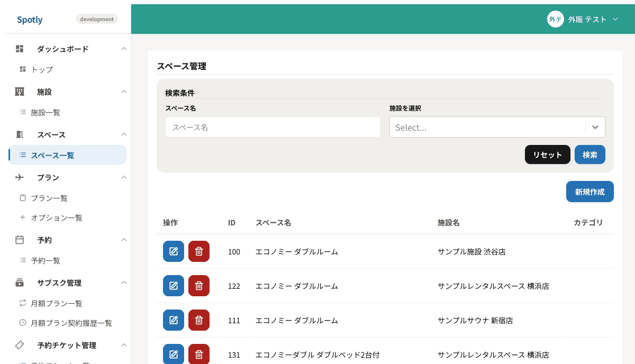Delete space ID 122
Image resolution: width=635 pixels, height=364 pixels.
click(199, 286)
